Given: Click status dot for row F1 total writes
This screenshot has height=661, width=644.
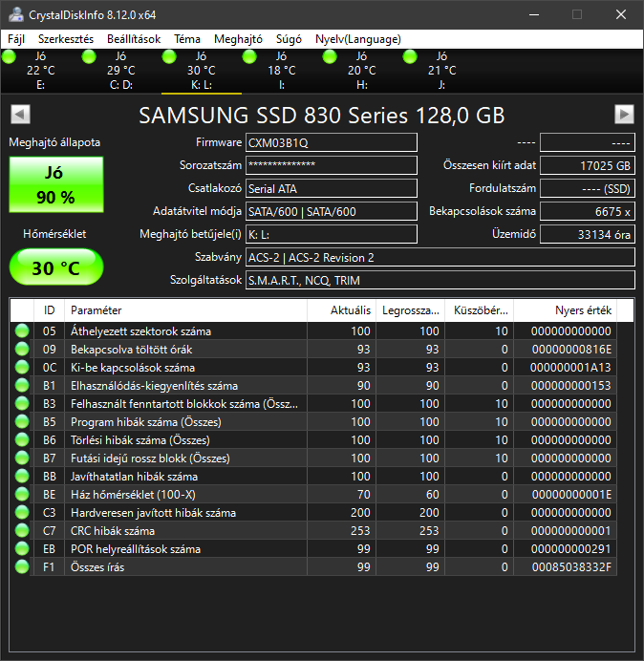Looking at the screenshot, I should (x=22, y=566).
